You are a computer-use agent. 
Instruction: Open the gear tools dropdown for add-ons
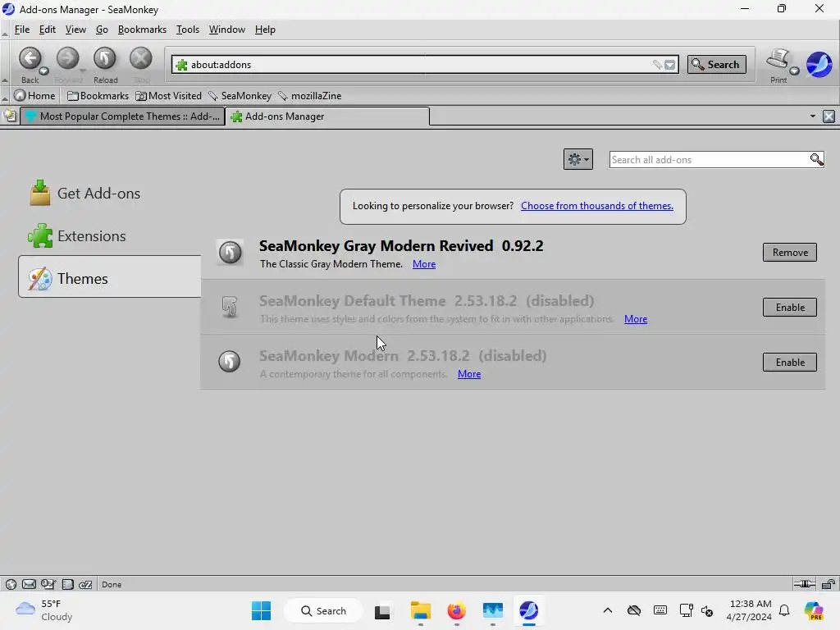point(578,159)
